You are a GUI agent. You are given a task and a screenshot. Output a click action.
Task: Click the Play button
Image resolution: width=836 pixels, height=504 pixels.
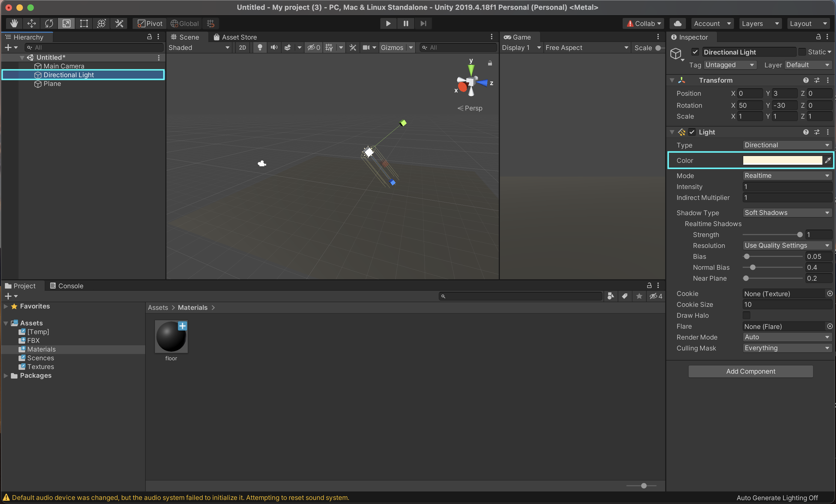[388, 23]
